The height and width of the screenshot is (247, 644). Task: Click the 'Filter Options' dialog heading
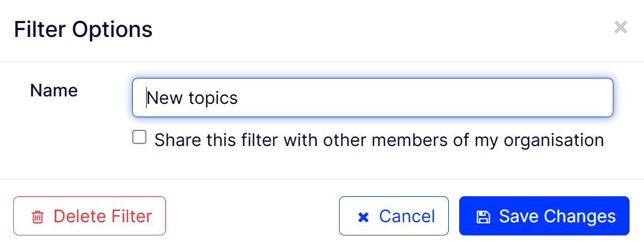[x=83, y=29]
